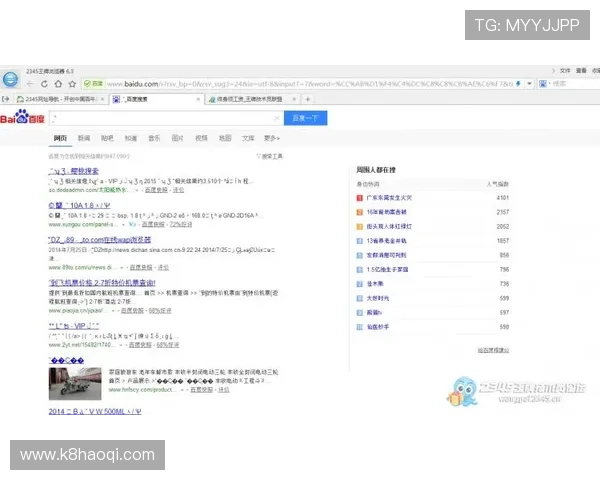
Task: Select the 贴吧 search category
Action: point(107,138)
